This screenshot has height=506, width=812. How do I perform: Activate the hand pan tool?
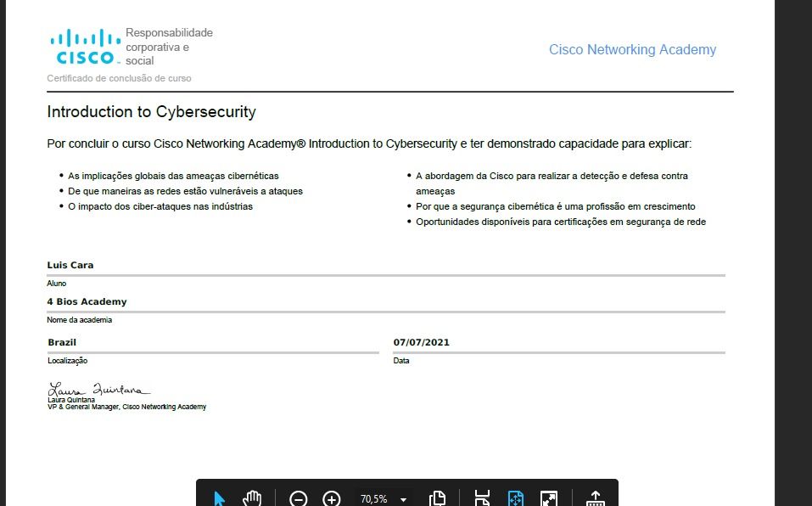click(252, 498)
